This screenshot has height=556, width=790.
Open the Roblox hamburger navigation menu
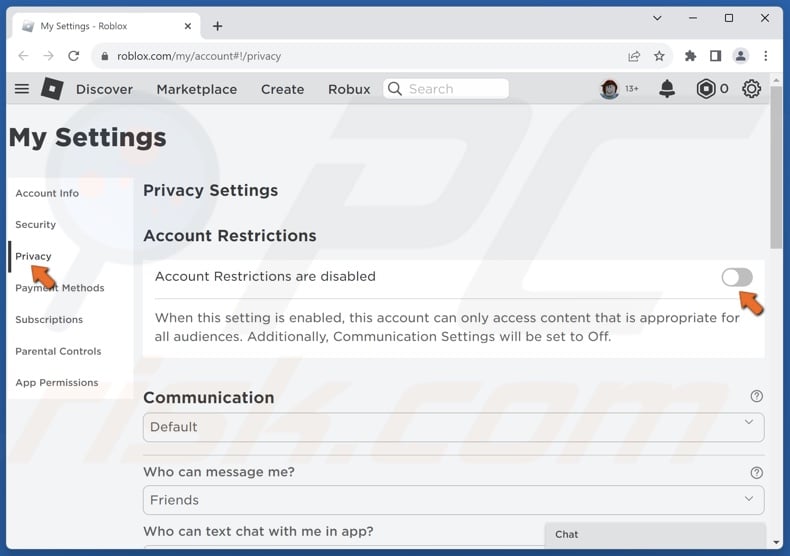[x=22, y=89]
